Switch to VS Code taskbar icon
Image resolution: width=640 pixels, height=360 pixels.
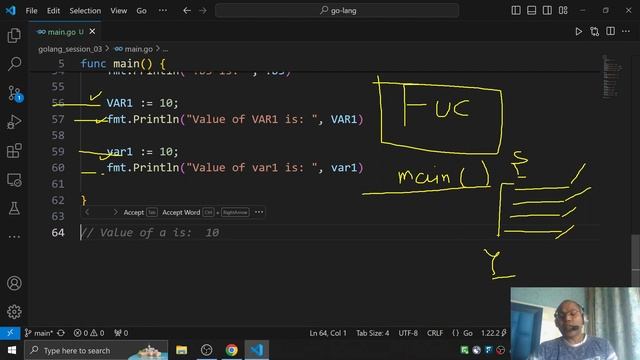pyautogui.click(x=257, y=350)
